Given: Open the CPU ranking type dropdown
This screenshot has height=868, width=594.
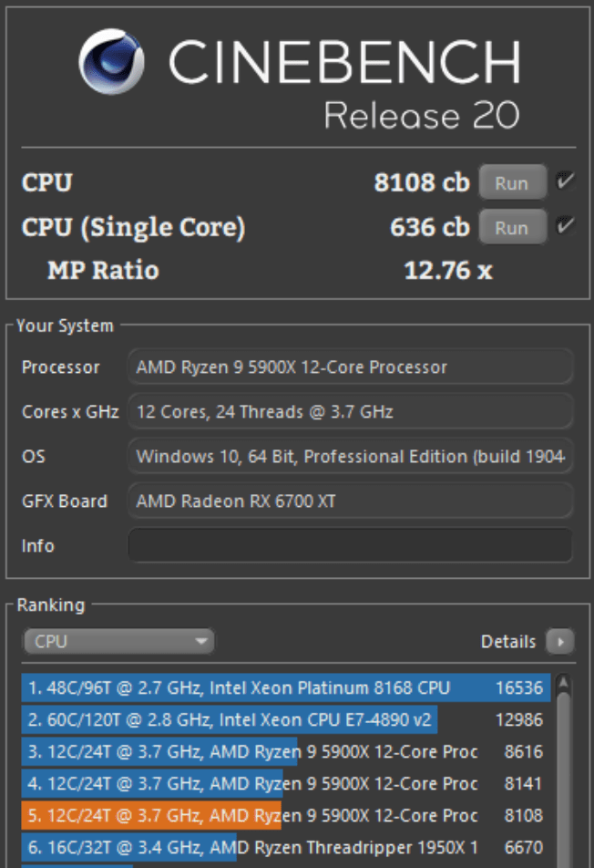Looking at the screenshot, I should click(119, 642).
